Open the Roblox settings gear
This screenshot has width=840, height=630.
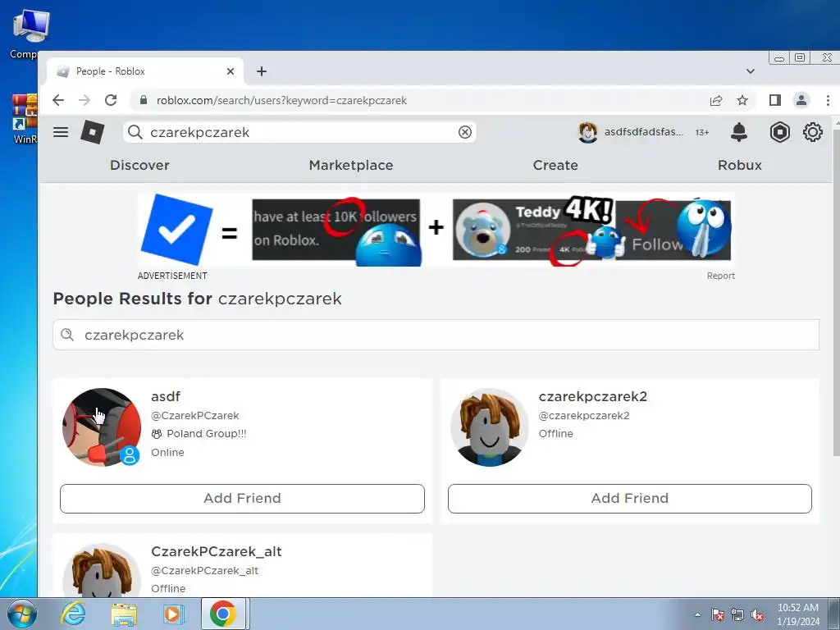coord(812,132)
